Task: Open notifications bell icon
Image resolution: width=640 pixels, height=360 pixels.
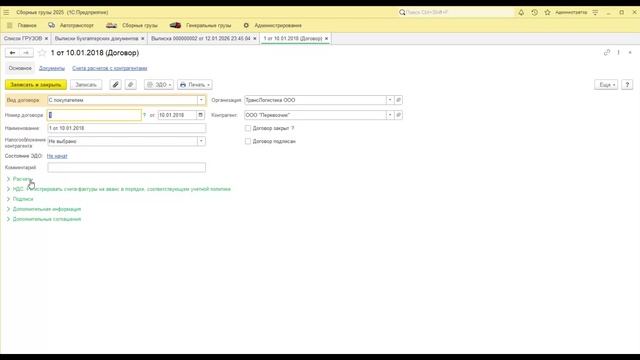Action: [x=521, y=12]
